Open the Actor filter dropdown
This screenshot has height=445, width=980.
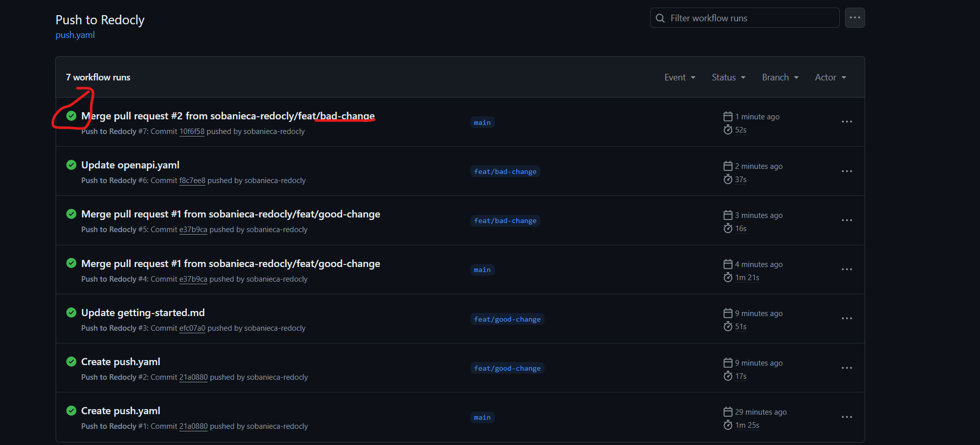coord(830,77)
